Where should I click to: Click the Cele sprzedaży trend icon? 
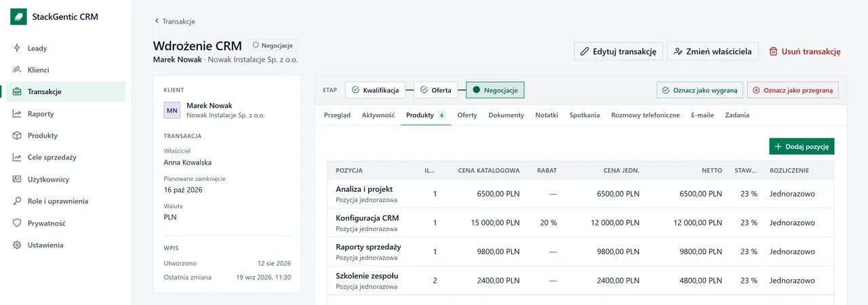tap(17, 157)
